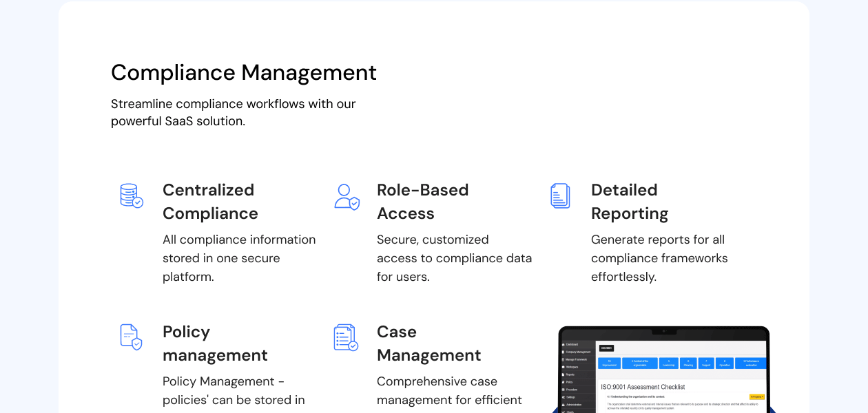Click the Centralized Compliance database icon
Screen dimensions: 868x413
click(131, 195)
